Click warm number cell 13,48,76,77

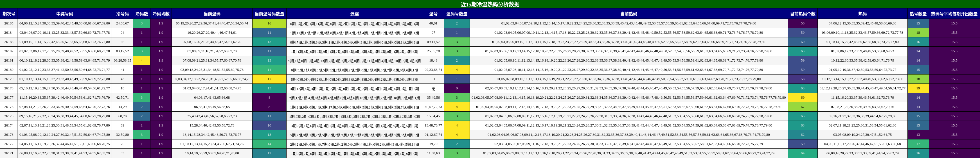[433, 125]
